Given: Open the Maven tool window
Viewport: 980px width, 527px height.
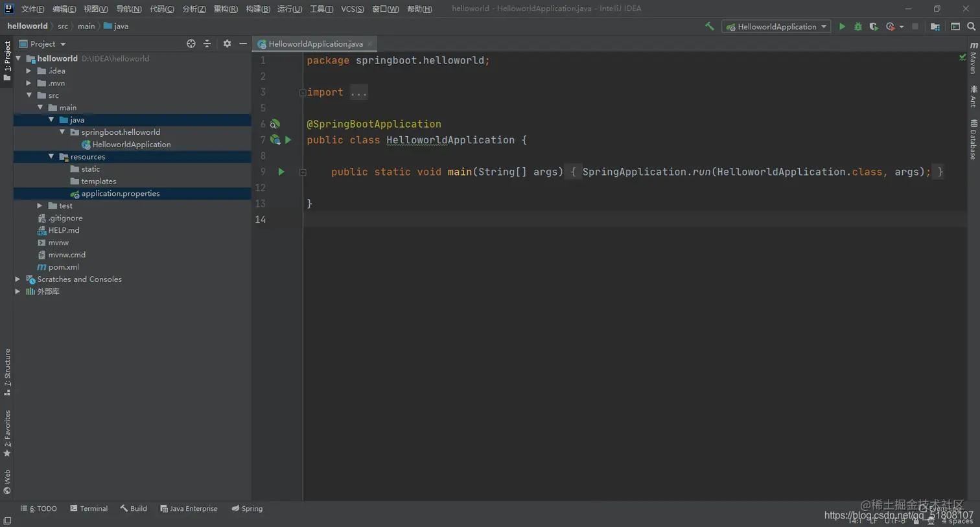Looking at the screenshot, I should 974,58.
